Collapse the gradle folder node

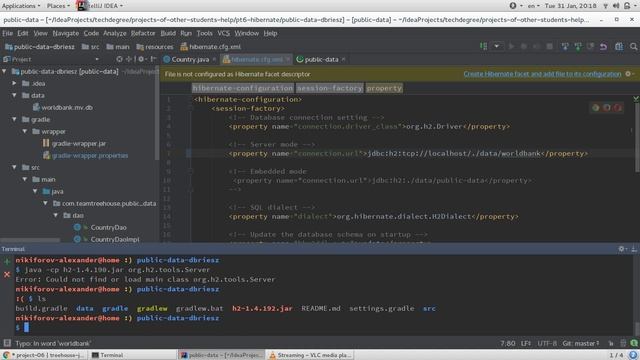tap(14, 119)
